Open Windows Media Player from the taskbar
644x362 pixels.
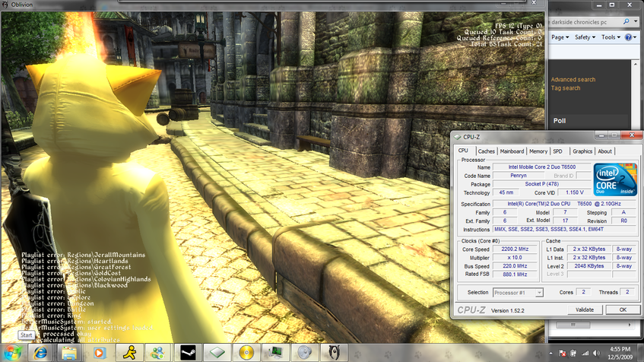coord(100,353)
